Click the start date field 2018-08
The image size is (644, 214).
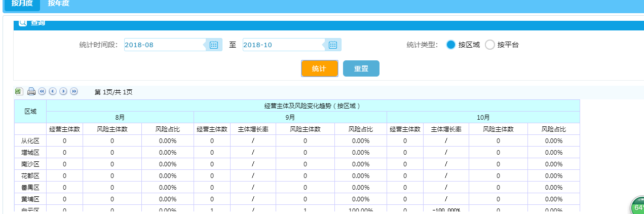[x=164, y=45]
